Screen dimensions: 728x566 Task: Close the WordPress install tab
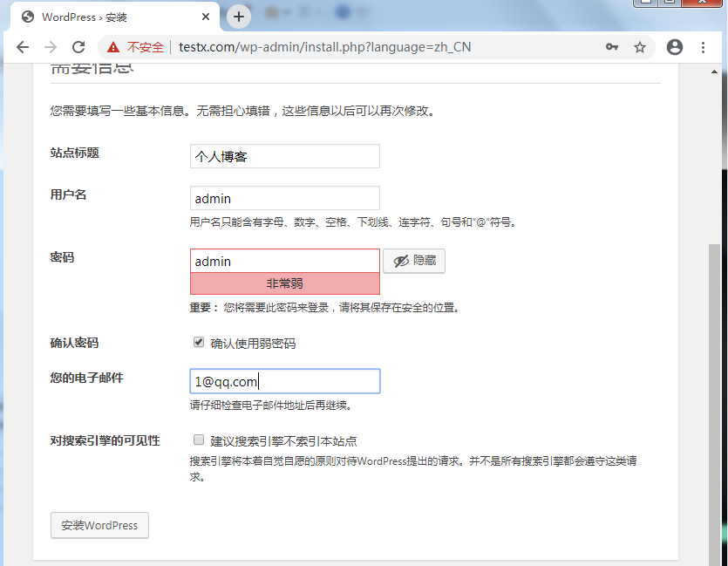[206, 17]
